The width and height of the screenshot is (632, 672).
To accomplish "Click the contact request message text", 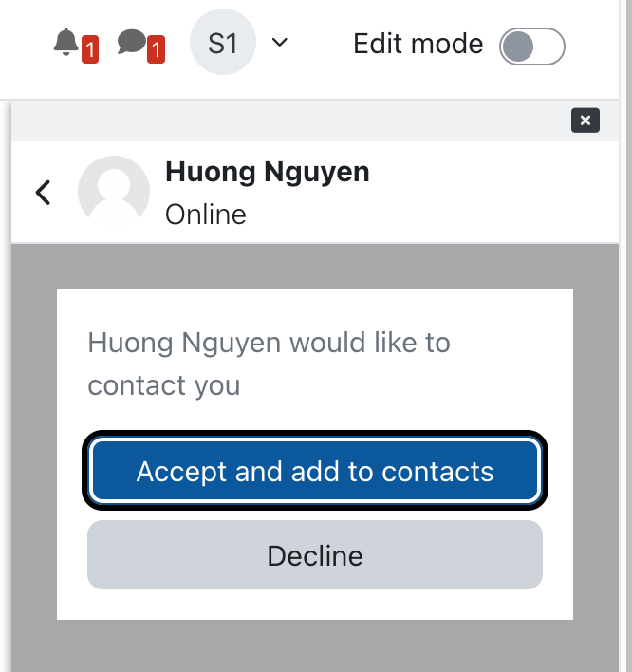I will (x=270, y=364).
